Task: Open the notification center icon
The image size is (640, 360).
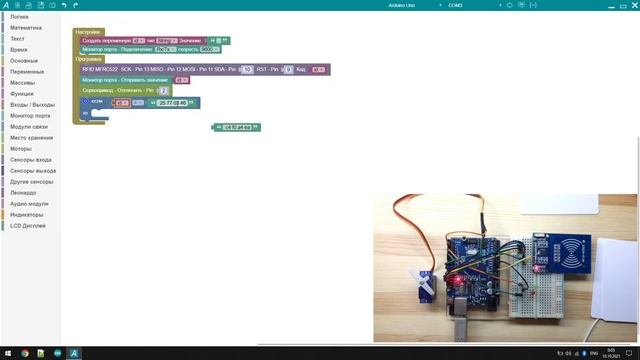Action: (x=629, y=353)
